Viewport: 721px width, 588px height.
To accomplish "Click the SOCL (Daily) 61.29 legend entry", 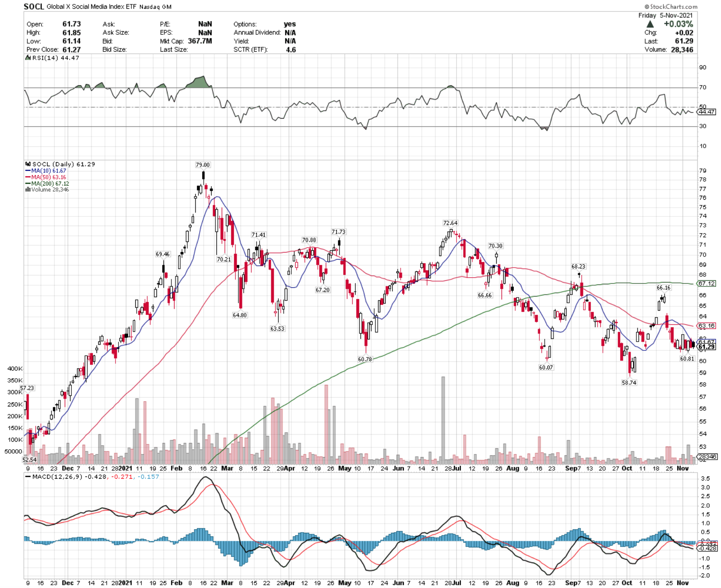I will click(x=63, y=164).
